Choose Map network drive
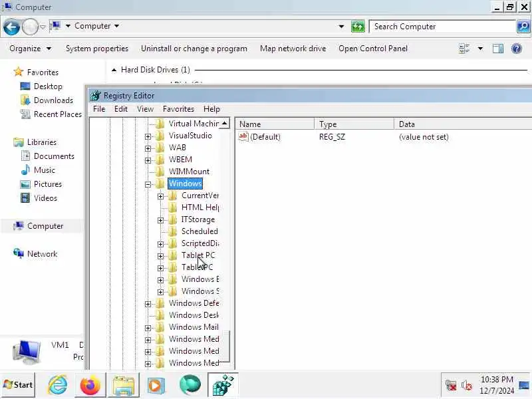532x399 pixels. pos(293,49)
